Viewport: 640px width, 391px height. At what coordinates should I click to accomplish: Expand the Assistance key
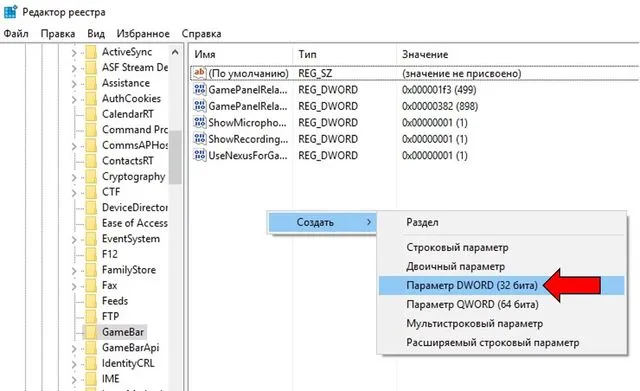click(x=74, y=84)
